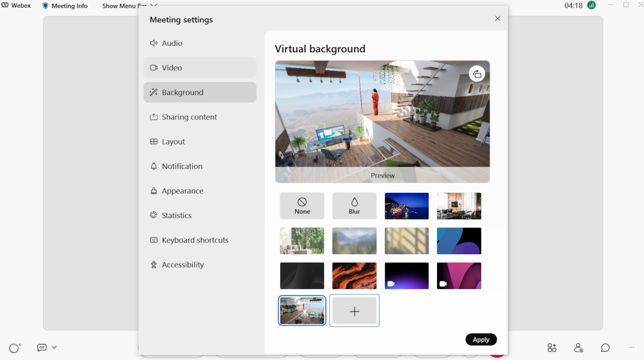Click the Meeting Info shield icon

coord(46,5)
